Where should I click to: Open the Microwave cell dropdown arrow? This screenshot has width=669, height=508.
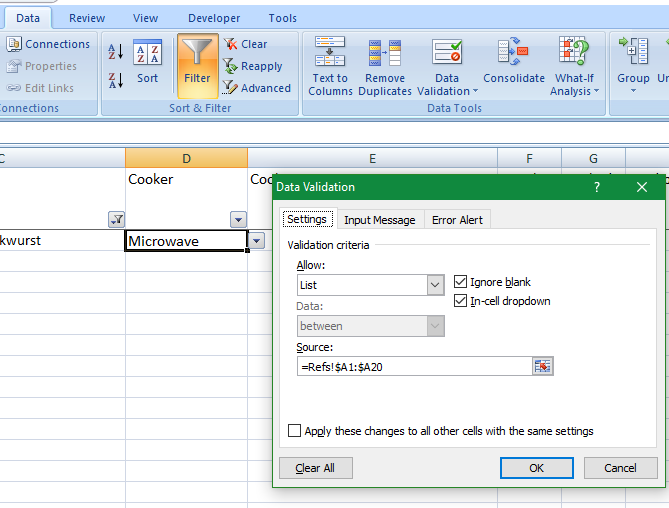pos(257,241)
